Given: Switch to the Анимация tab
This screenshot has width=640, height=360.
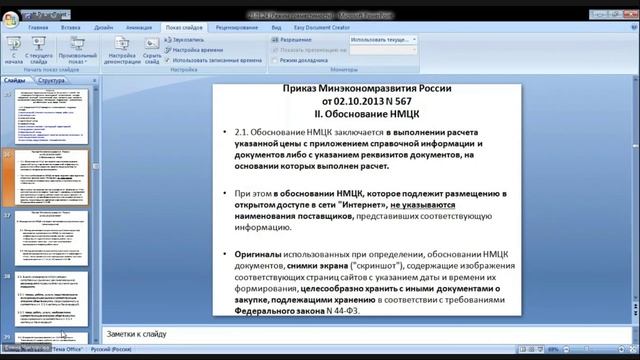Looking at the screenshot, I should [x=139, y=28].
